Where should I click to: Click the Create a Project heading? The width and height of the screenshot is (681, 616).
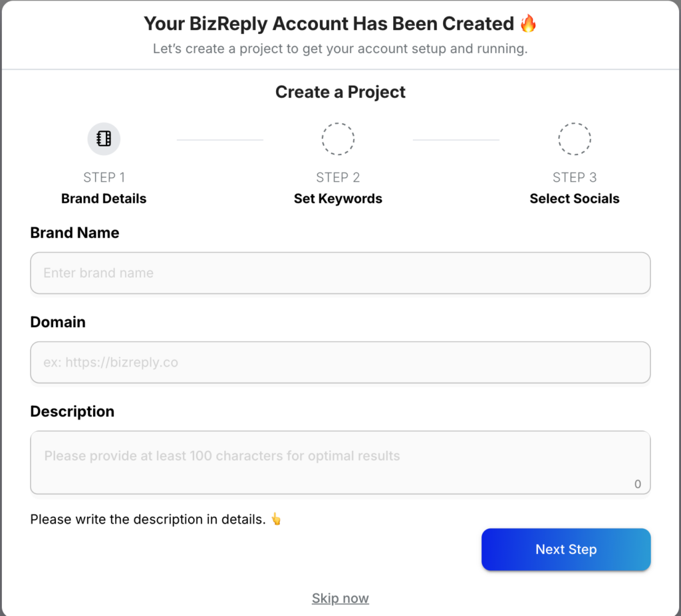pos(340,92)
